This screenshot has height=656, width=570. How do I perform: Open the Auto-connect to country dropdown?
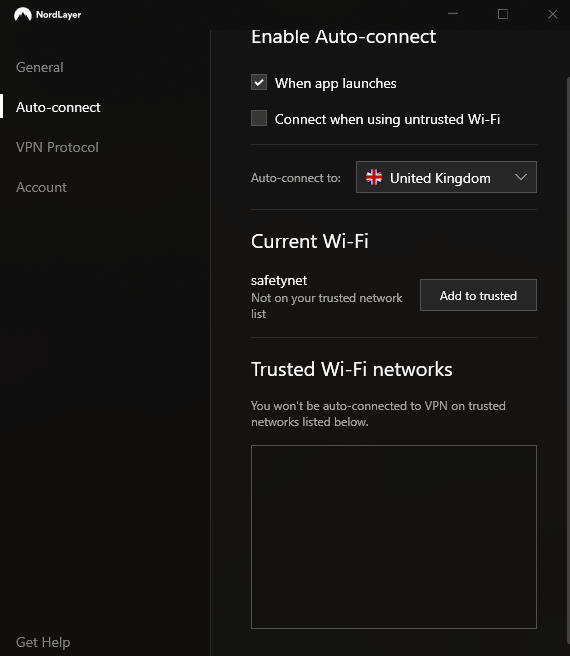click(x=446, y=177)
